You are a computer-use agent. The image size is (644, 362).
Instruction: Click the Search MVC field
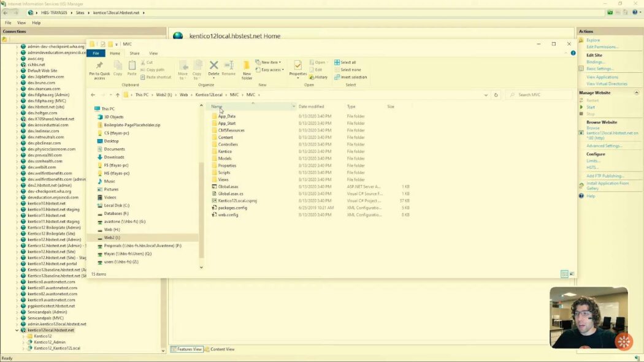point(539,95)
